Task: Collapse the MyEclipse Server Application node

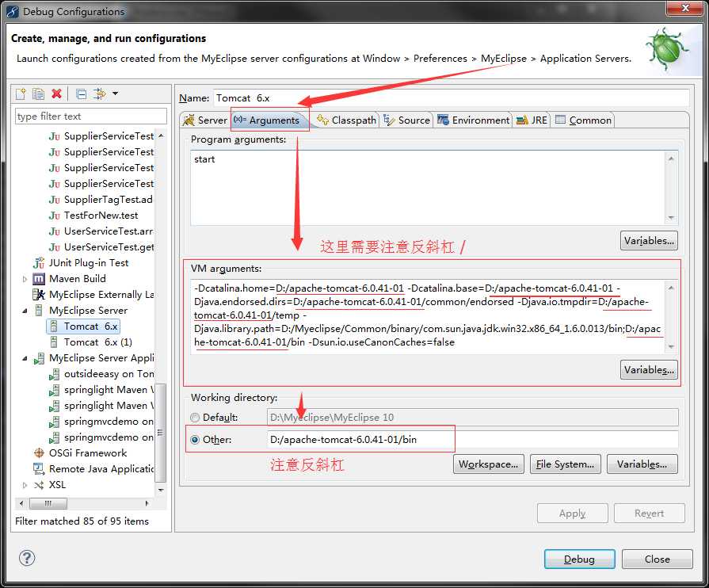Action: click(x=25, y=358)
